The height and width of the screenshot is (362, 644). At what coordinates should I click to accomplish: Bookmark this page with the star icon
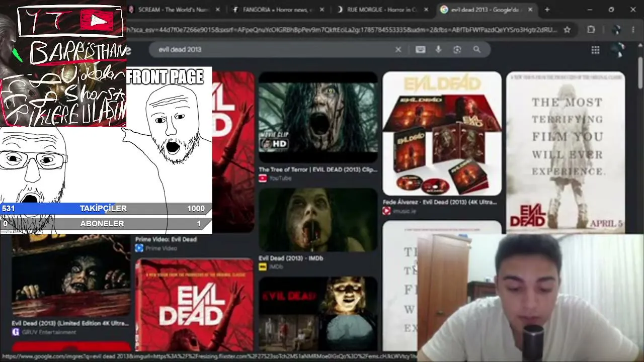(567, 30)
